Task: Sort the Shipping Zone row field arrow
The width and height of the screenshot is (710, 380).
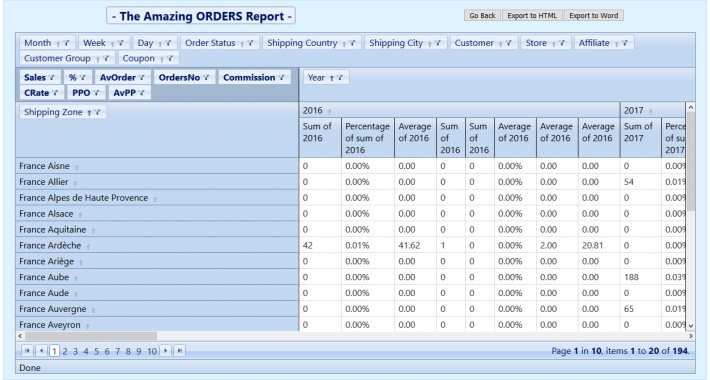Action: (x=89, y=113)
